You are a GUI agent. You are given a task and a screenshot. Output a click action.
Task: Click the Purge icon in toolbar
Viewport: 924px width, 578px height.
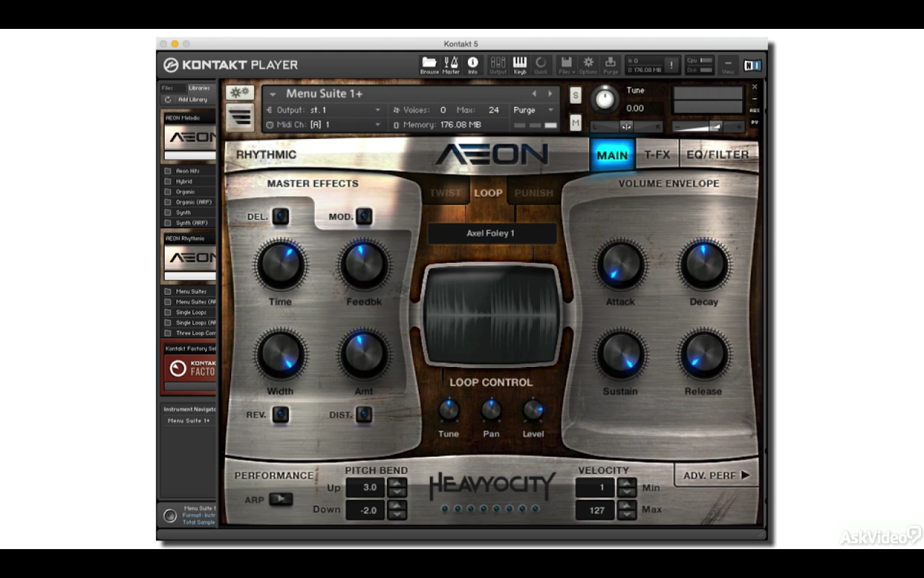click(x=611, y=65)
